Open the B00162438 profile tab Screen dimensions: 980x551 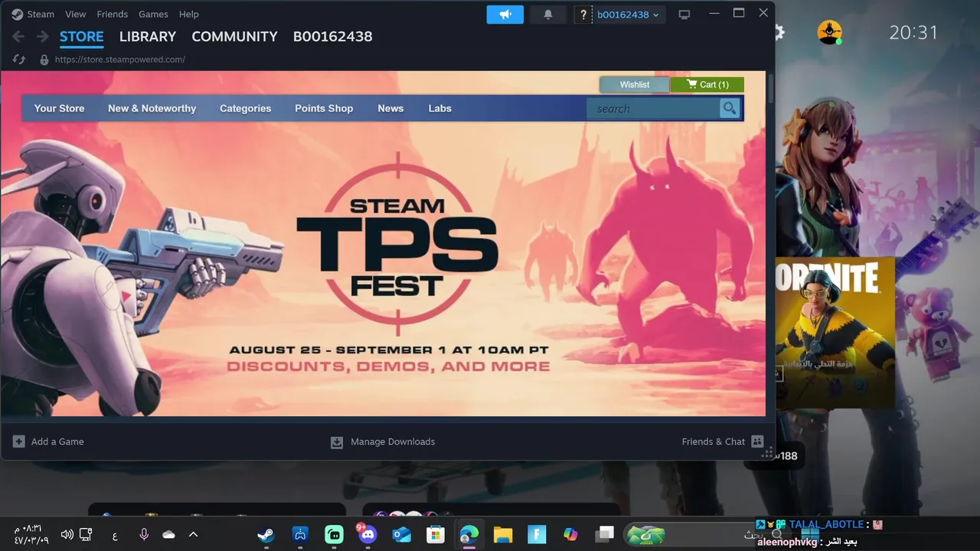[332, 36]
